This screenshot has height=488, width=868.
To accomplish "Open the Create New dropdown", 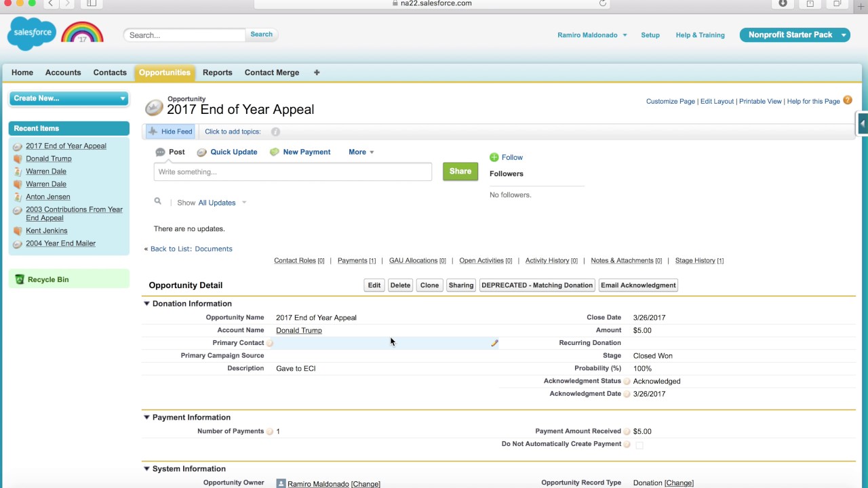I will 68,98.
